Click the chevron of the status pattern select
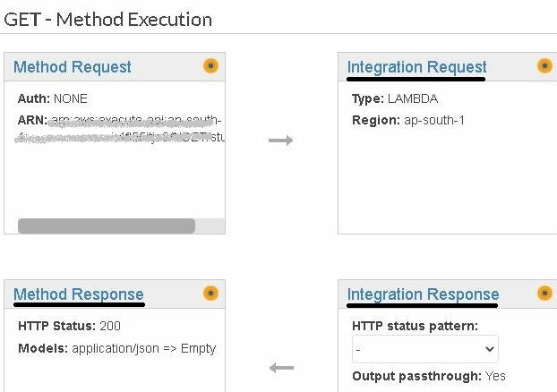Image resolution: width=557 pixels, height=392 pixels. (490, 349)
